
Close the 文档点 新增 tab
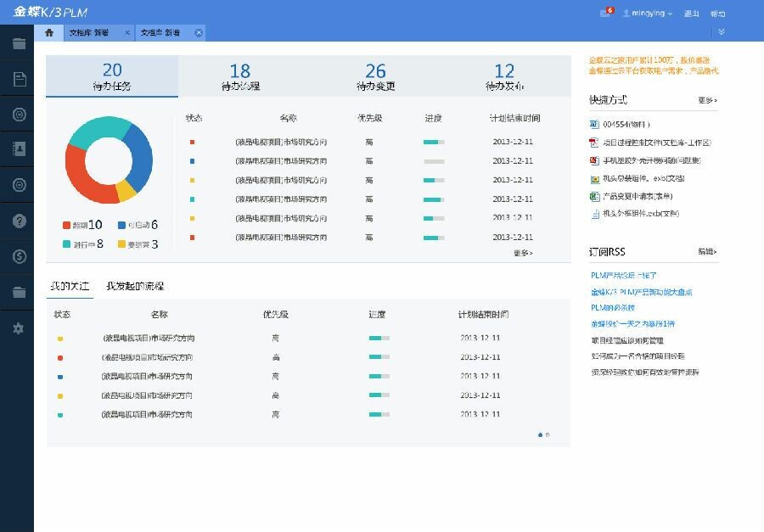pos(198,32)
